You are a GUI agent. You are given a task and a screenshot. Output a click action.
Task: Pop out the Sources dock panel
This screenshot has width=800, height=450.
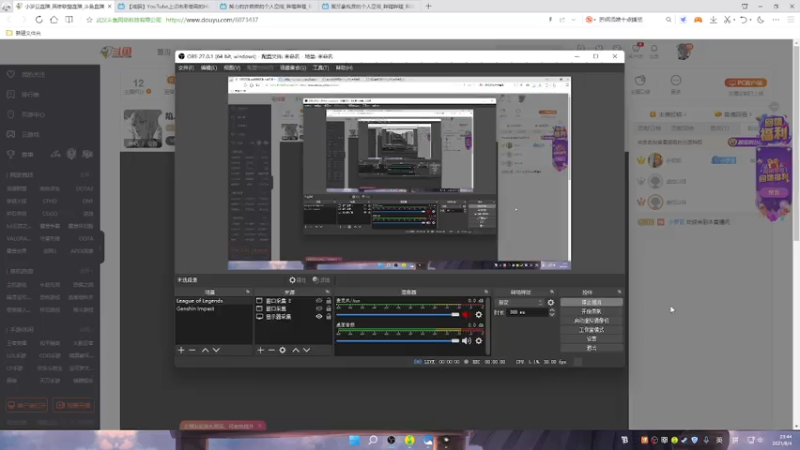click(328, 292)
